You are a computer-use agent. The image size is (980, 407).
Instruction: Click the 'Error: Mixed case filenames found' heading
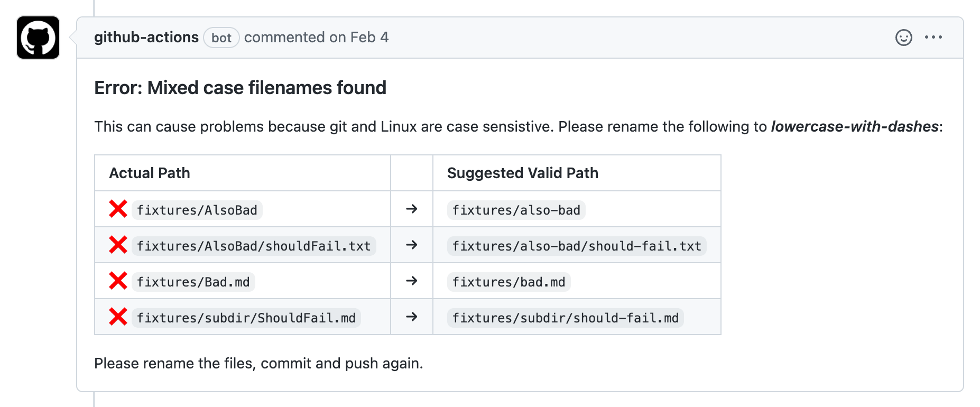(240, 88)
